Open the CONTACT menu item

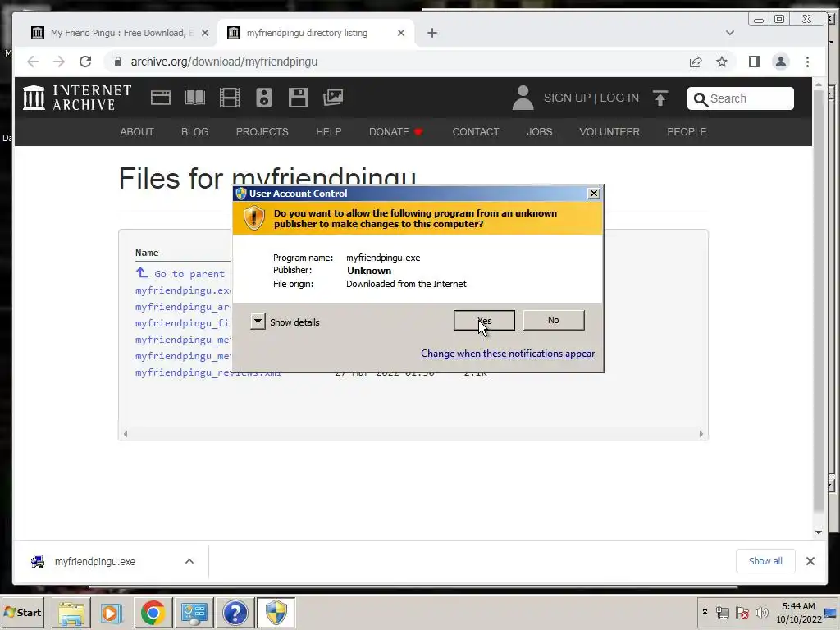click(x=476, y=132)
